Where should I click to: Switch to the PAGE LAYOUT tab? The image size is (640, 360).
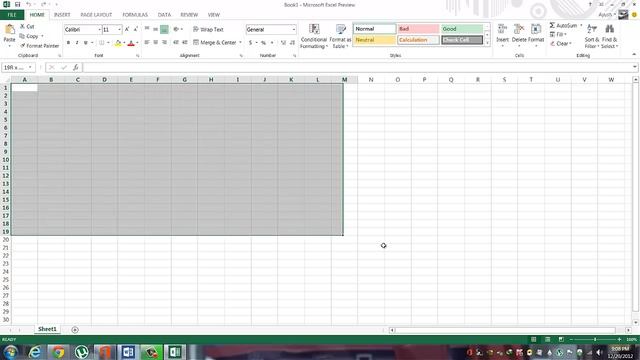coord(96,15)
